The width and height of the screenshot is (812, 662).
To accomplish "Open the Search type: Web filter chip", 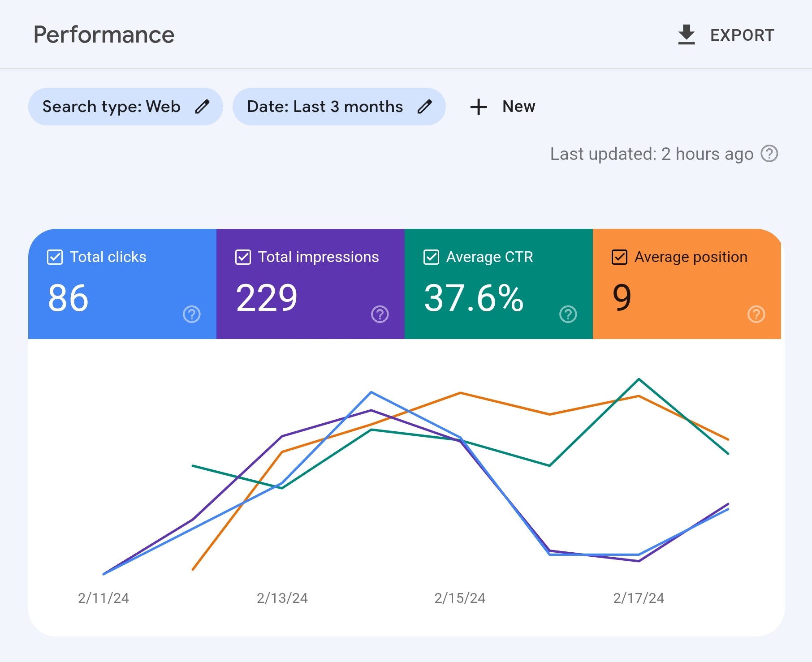I will (x=125, y=107).
